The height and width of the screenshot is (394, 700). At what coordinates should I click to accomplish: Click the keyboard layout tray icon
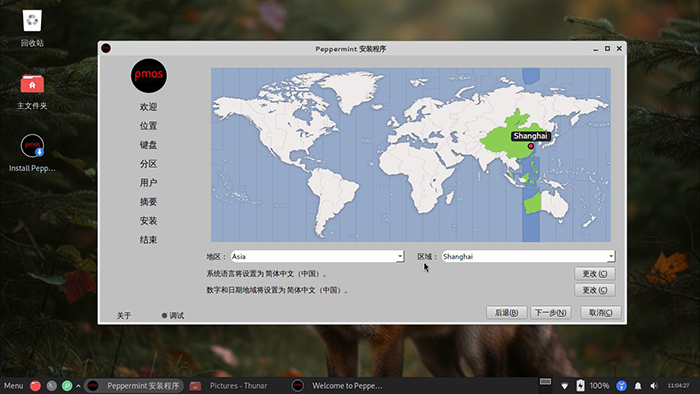click(x=545, y=382)
